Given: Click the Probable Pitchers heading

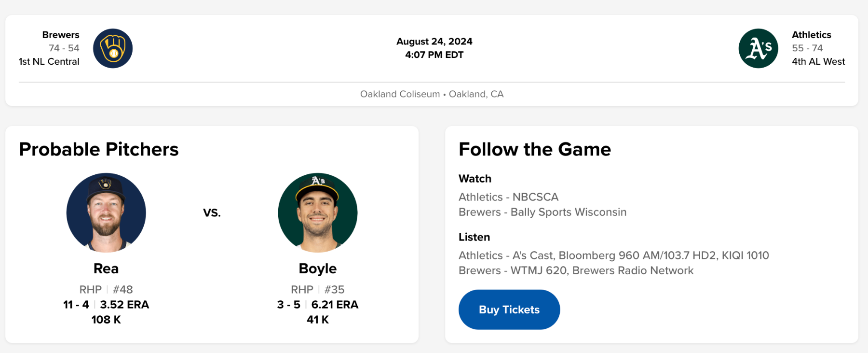Looking at the screenshot, I should 99,150.
